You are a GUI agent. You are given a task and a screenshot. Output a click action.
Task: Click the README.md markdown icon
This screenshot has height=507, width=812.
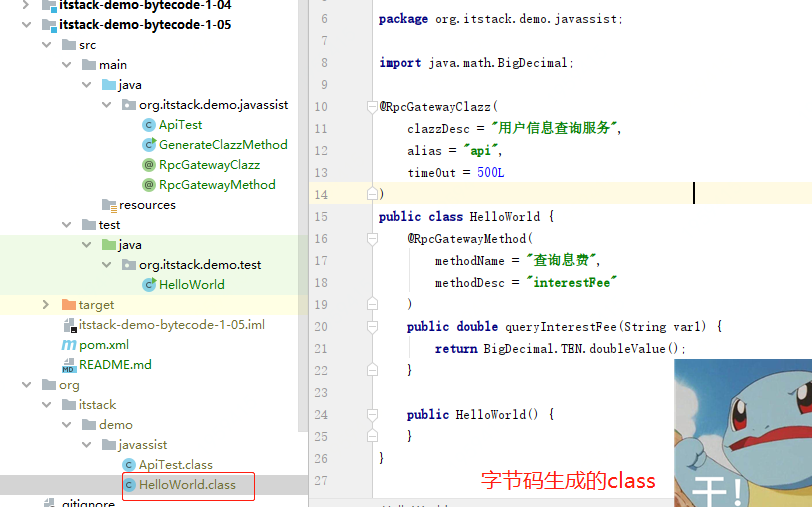point(69,365)
